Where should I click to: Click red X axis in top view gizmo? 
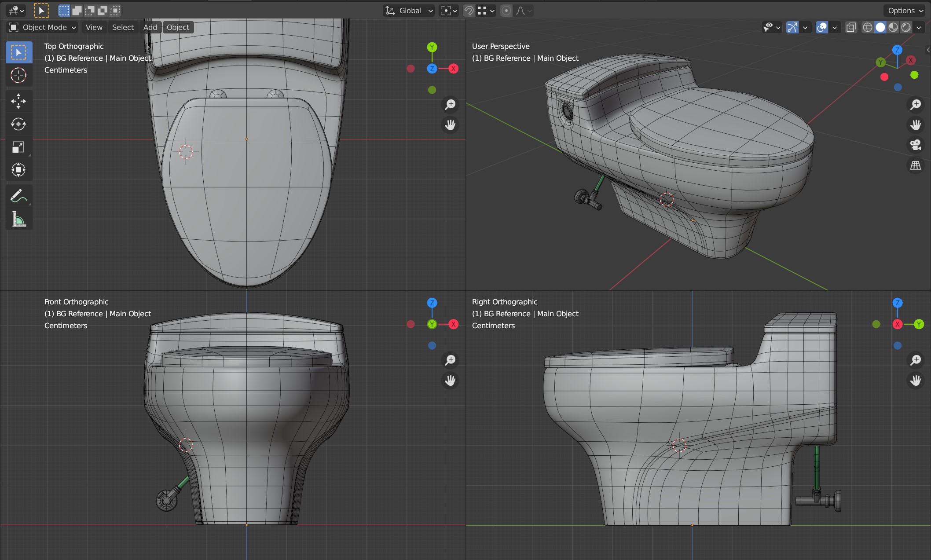point(453,69)
